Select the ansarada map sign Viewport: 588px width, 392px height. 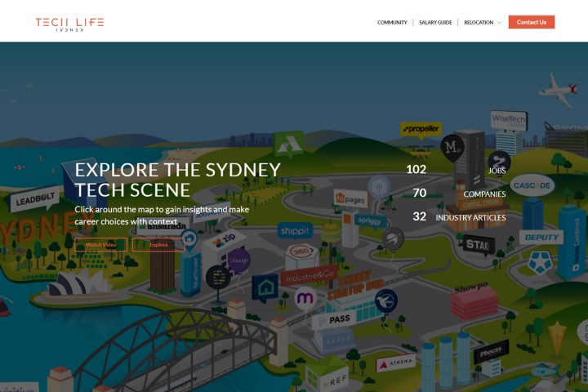[162, 226]
